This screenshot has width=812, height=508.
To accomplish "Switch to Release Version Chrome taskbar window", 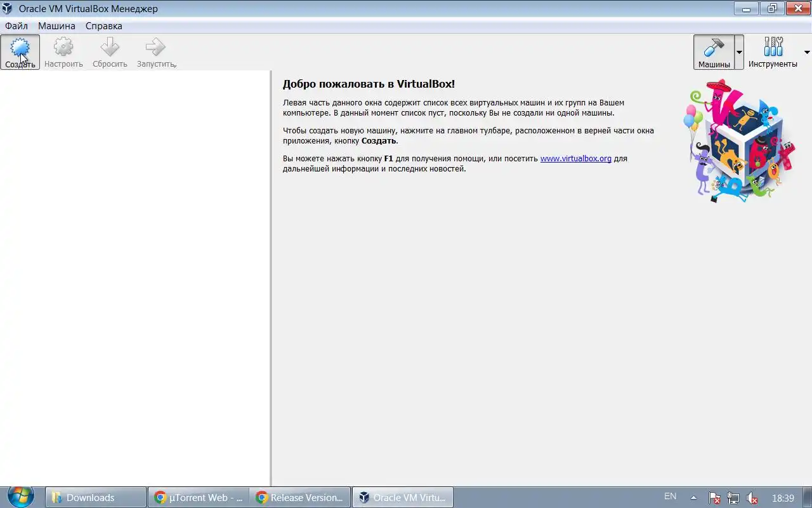I will (x=300, y=497).
